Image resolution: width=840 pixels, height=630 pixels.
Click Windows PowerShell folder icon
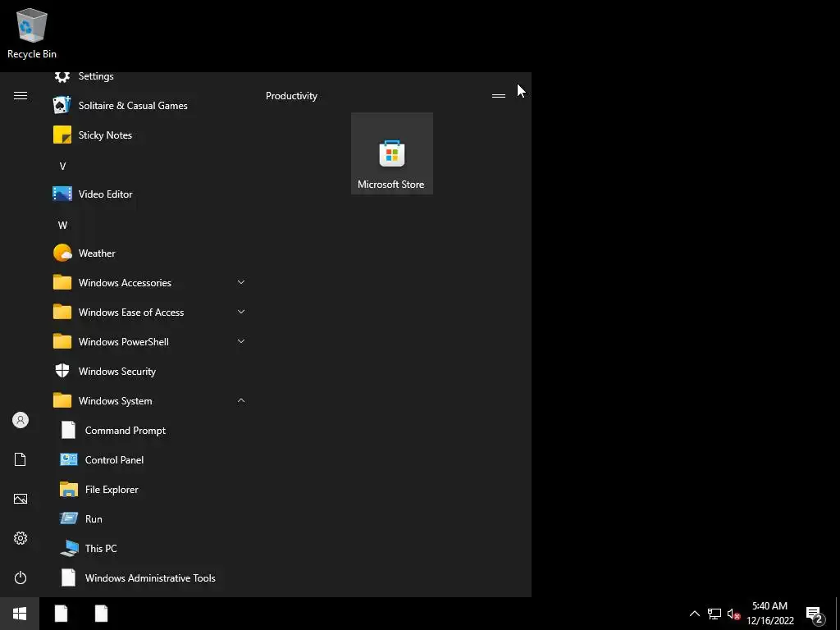tap(62, 341)
